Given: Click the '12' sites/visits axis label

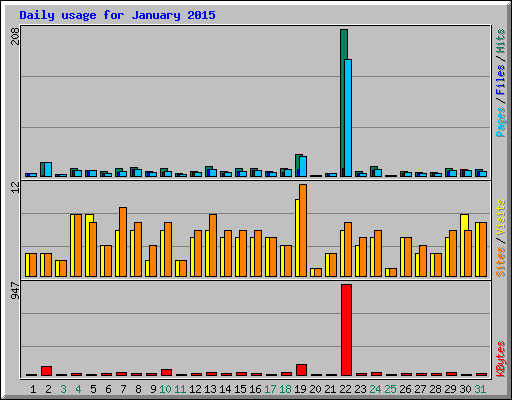Looking at the screenshot, I should pyautogui.click(x=15, y=188).
